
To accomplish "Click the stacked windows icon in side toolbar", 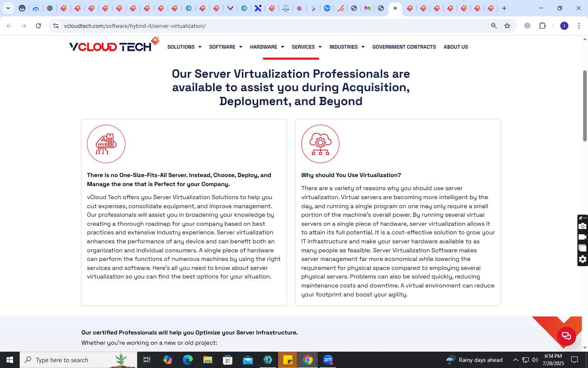I will point(583,248).
